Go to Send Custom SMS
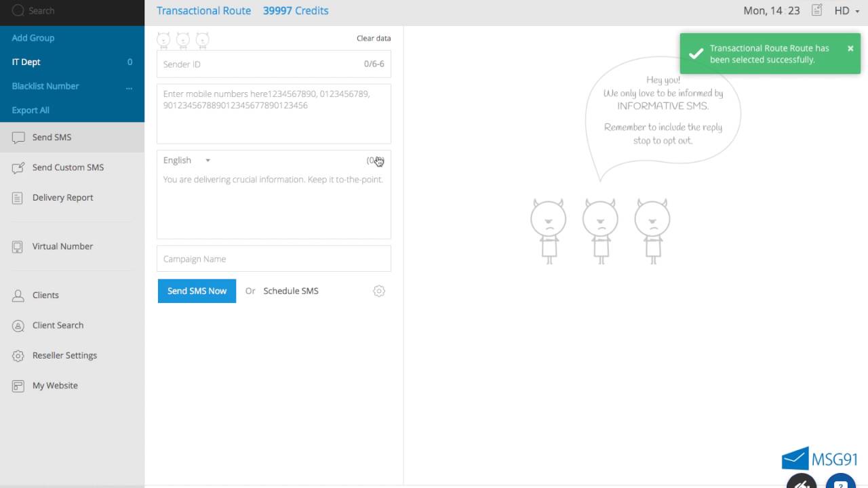The width and height of the screenshot is (868, 488). (72, 167)
